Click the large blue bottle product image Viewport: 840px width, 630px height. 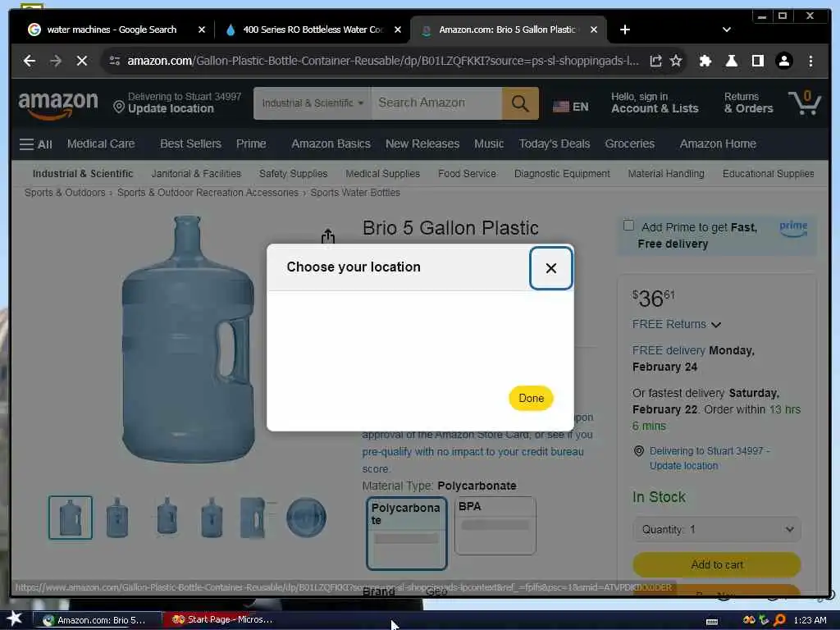click(187, 340)
